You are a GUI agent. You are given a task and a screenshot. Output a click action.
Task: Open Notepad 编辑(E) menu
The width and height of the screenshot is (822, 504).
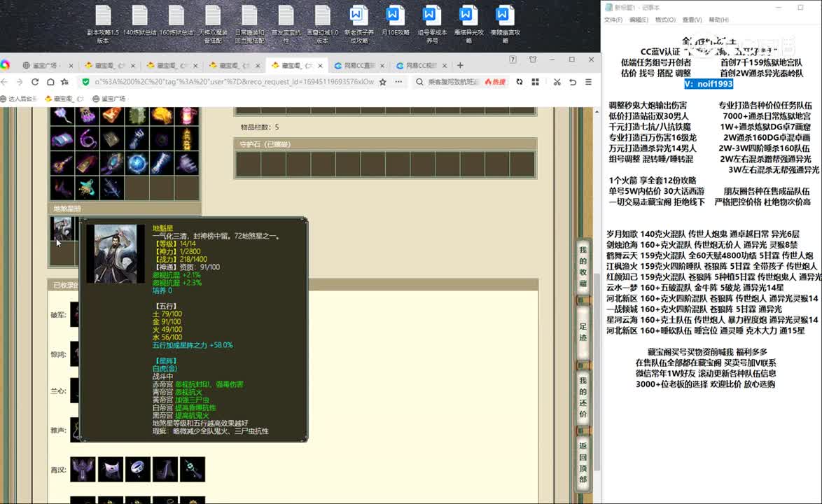coord(639,20)
